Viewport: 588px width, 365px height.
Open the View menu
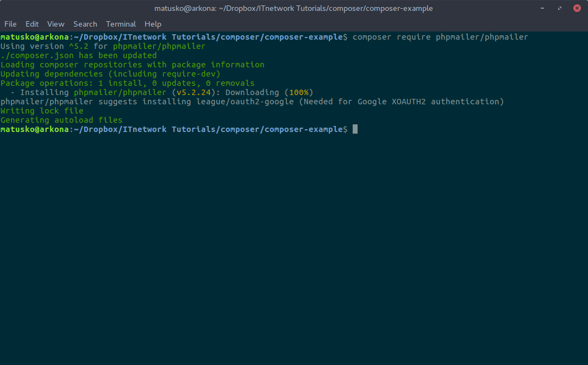[55, 24]
